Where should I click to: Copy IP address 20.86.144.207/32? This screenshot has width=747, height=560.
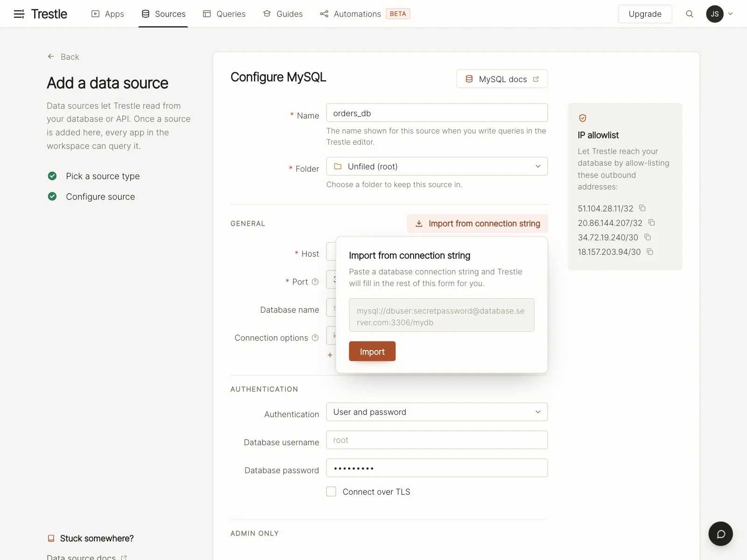(652, 223)
